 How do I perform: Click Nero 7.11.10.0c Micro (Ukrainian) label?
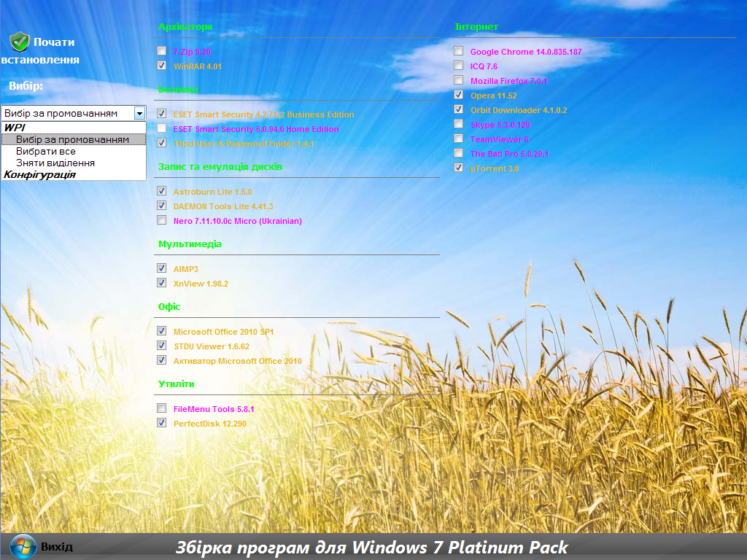pyautogui.click(x=238, y=221)
